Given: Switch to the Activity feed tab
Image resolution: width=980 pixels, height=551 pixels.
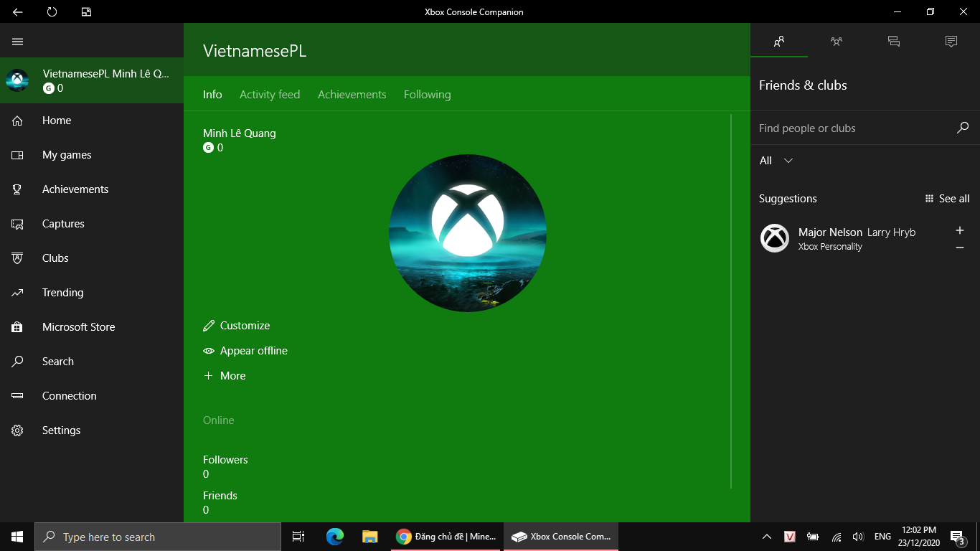Looking at the screenshot, I should coord(270,95).
